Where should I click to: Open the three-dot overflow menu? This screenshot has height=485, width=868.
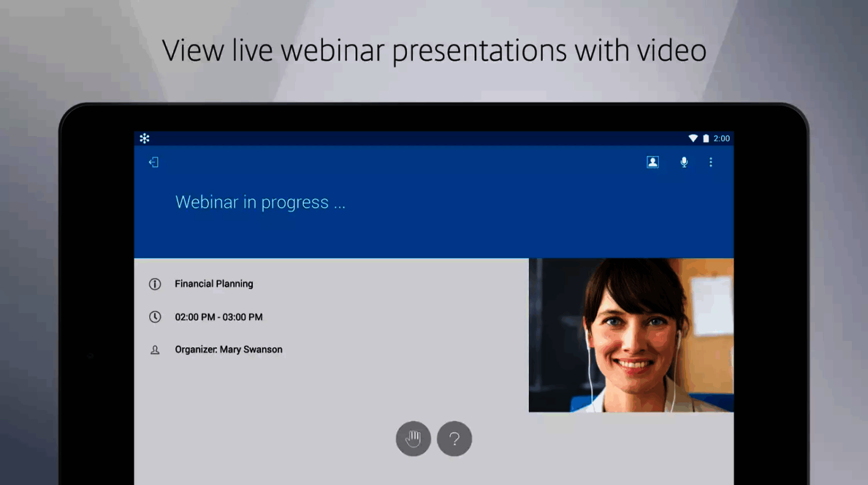point(711,162)
